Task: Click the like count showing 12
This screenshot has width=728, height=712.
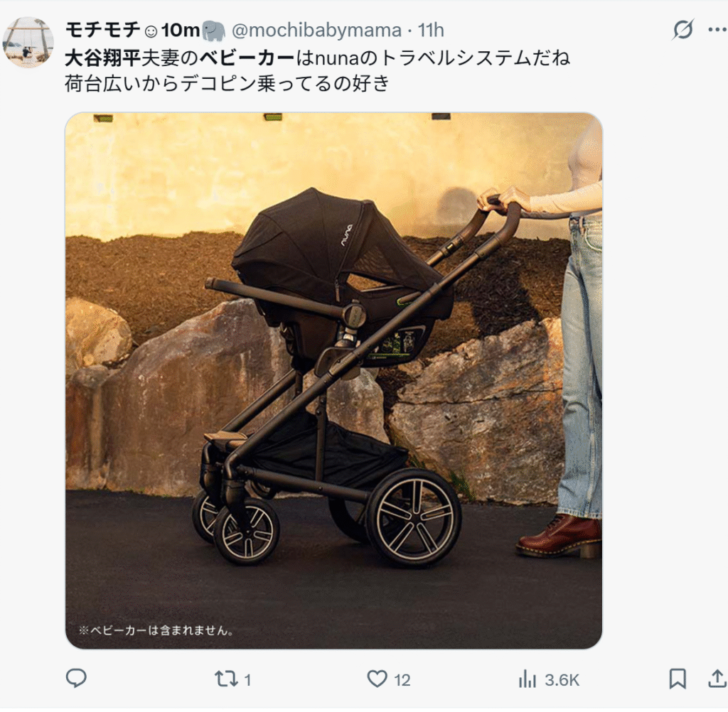Action: click(x=402, y=681)
